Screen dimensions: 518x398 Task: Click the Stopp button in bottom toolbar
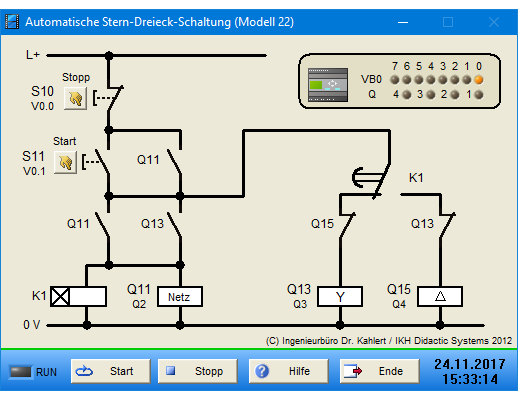[198, 371]
